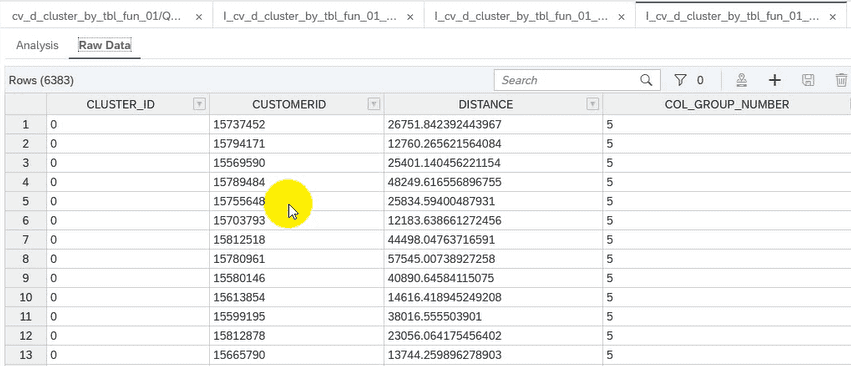Click distance value 25834.59400487931
This screenshot has width=851, height=366.
tap(441, 201)
